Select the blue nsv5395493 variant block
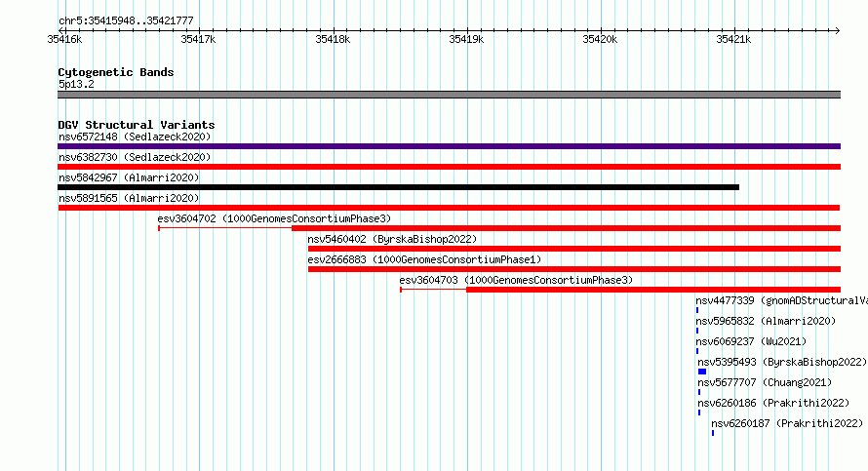Image resolution: width=868 pixels, height=471 pixels. point(702,372)
